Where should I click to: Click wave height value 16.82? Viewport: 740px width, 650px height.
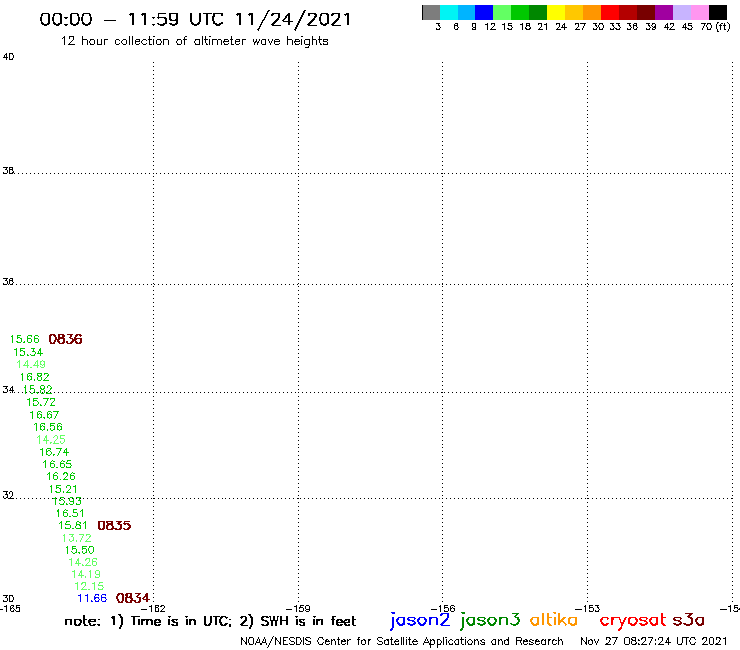pyautogui.click(x=34, y=377)
